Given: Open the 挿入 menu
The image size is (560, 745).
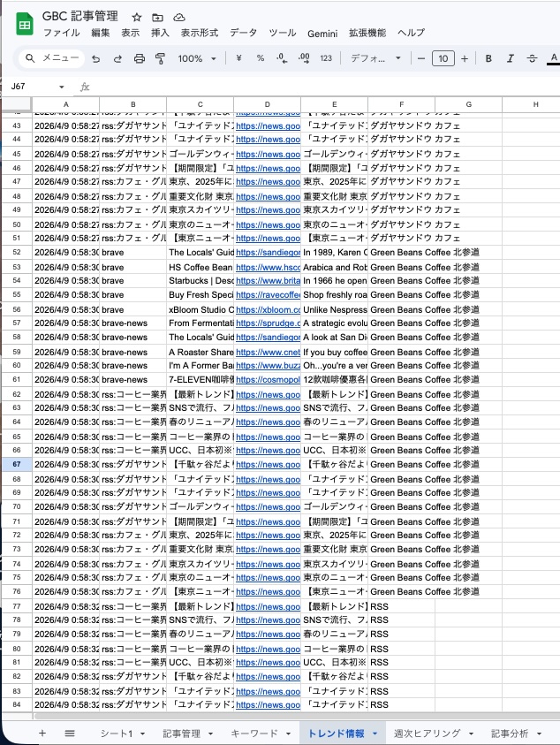Looking at the screenshot, I should [x=160, y=33].
